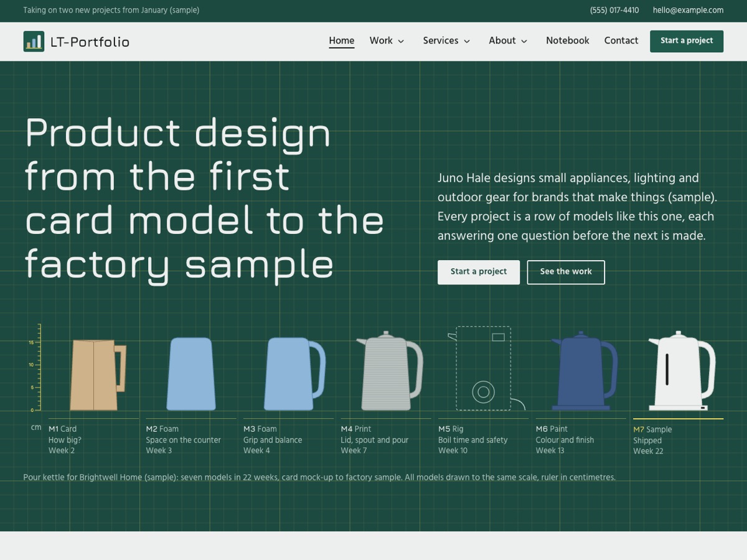Viewport: 747px width, 560px height.
Task: Select the M5 Rig dashed outline illustration
Action: tap(486, 368)
